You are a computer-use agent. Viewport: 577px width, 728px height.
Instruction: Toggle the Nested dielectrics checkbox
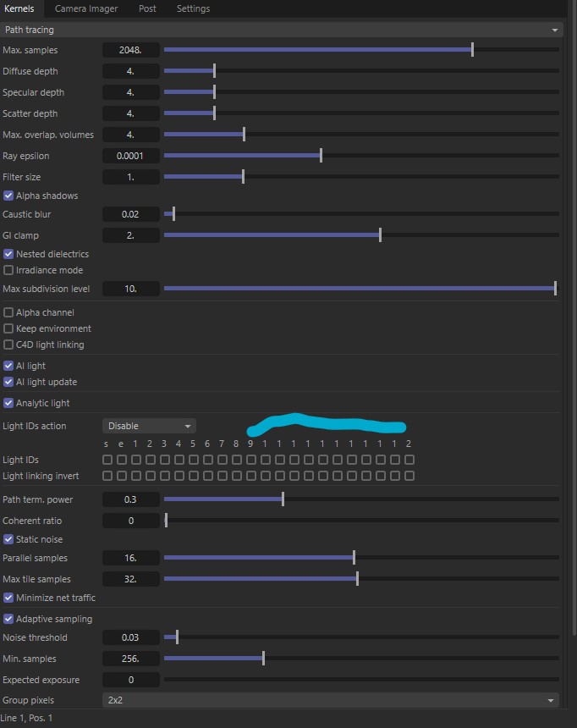coord(8,254)
